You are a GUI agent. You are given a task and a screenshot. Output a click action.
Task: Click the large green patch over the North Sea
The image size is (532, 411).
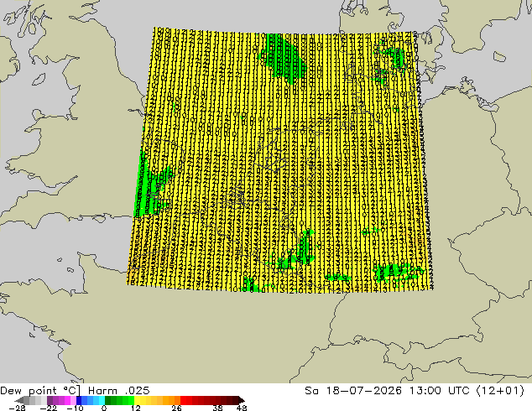[x=284, y=58]
